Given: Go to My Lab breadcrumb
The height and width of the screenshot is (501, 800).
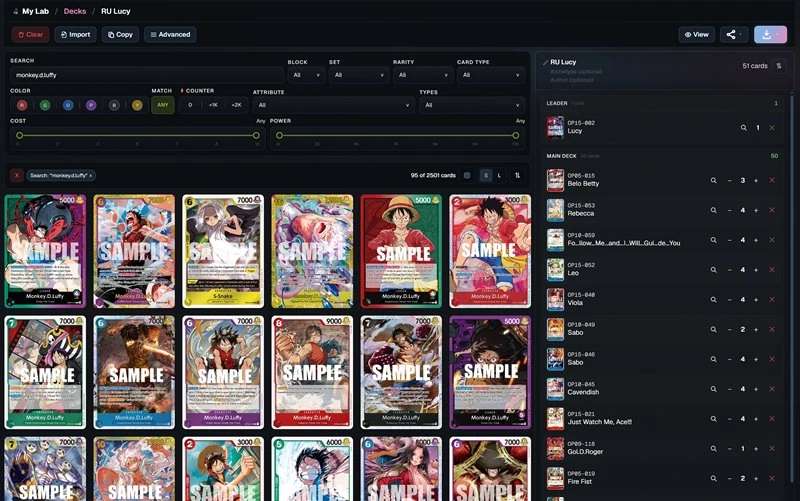Looking at the screenshot, I should (x=35, y=11).
